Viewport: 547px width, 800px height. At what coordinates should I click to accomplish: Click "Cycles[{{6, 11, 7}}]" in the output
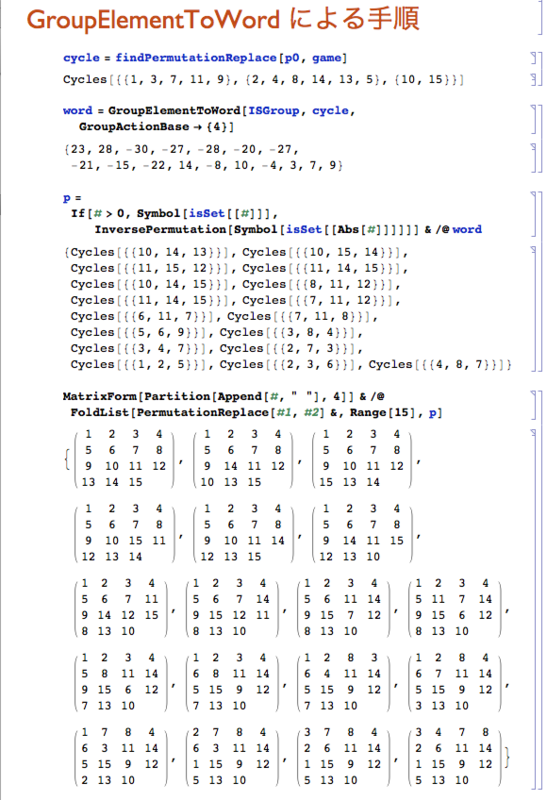[141, 316]
